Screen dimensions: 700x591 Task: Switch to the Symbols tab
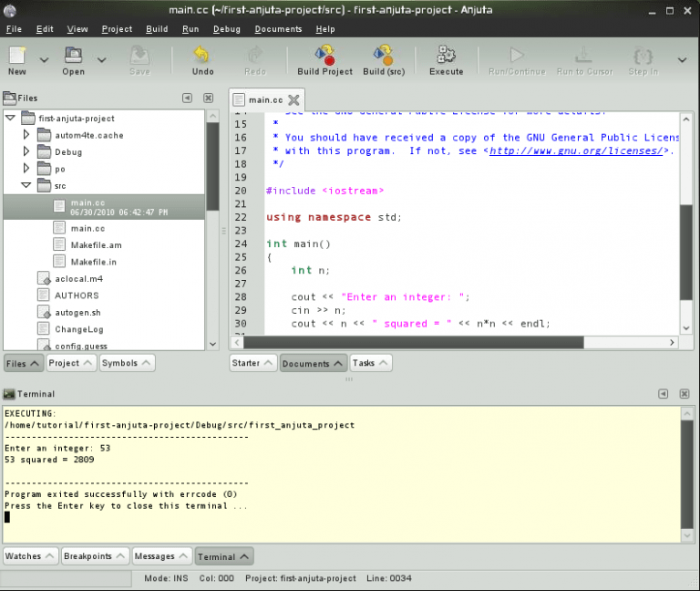[x=127, y=363]
